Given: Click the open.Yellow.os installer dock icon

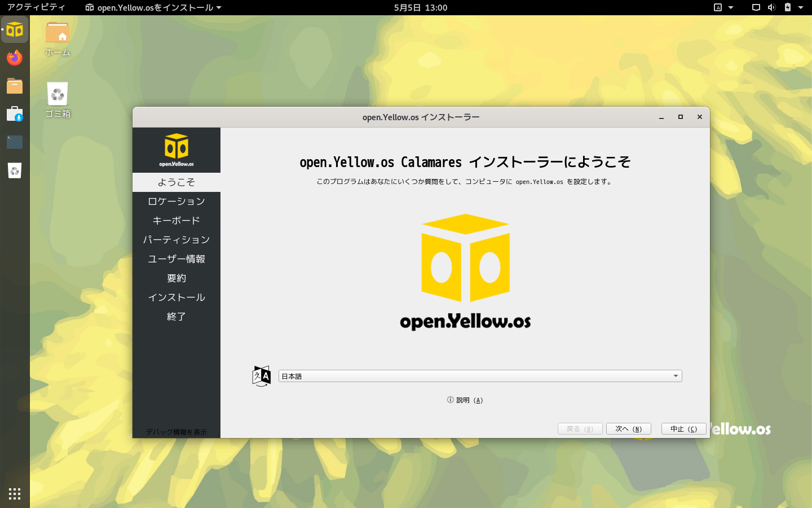Looking at the screenshot, I should (x=15, y=29).
